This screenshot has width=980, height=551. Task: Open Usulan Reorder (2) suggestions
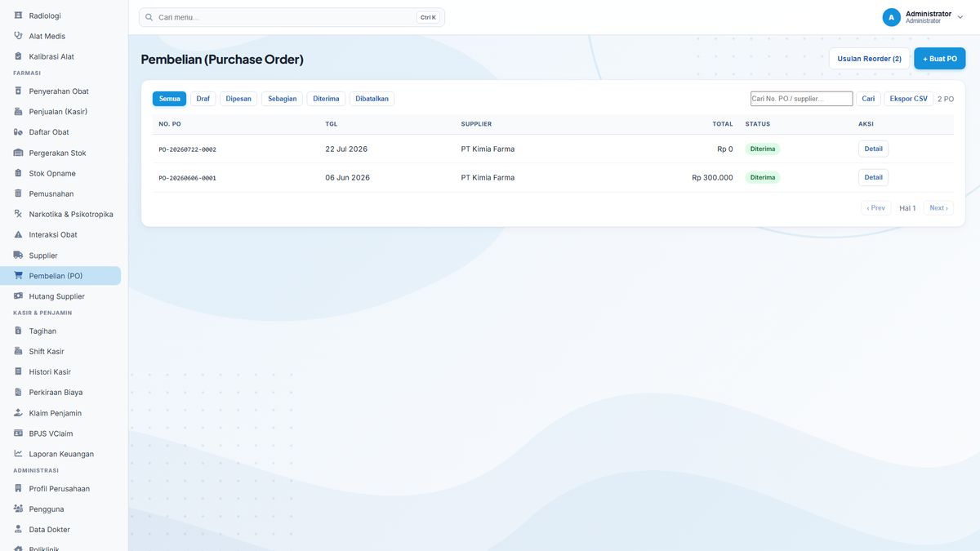point(870,59)
